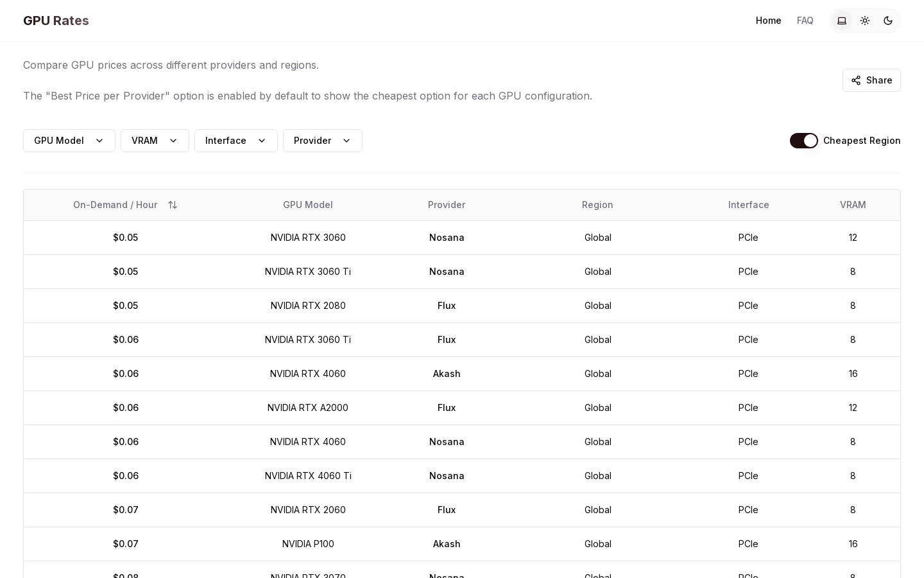Click Flux provider in RTX 2080 row
924x578 pixels.
447,306
